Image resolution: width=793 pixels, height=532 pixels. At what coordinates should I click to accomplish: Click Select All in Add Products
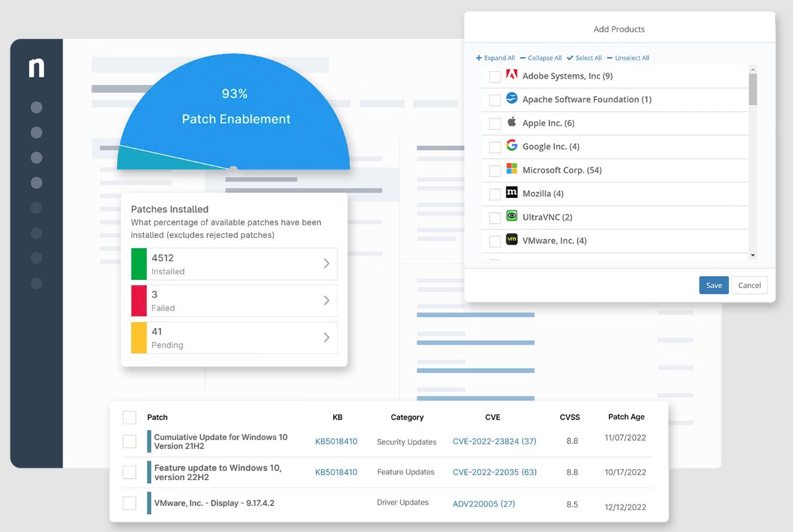click(x=584, y=58)
